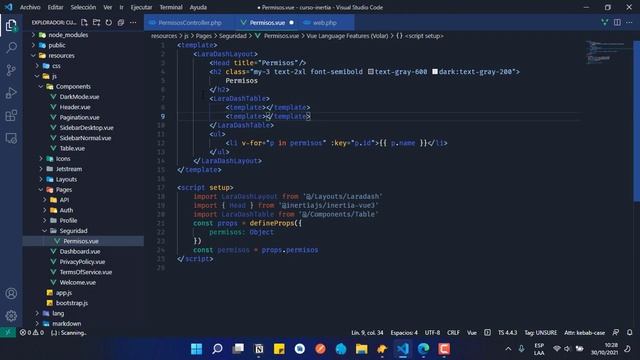640x360 pixels.
Task: Open notifications bell in status bar
Action: coord(630,333)
